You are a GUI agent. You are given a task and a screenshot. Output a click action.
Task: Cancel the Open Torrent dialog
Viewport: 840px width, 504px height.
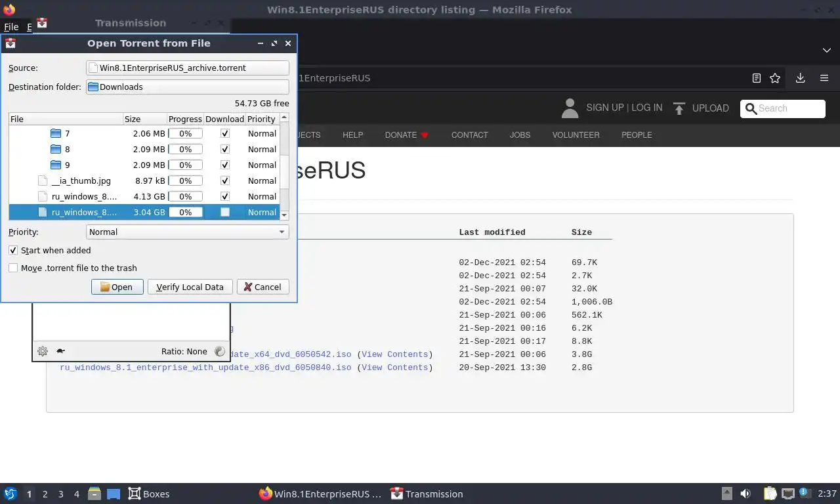coord(262,287)
